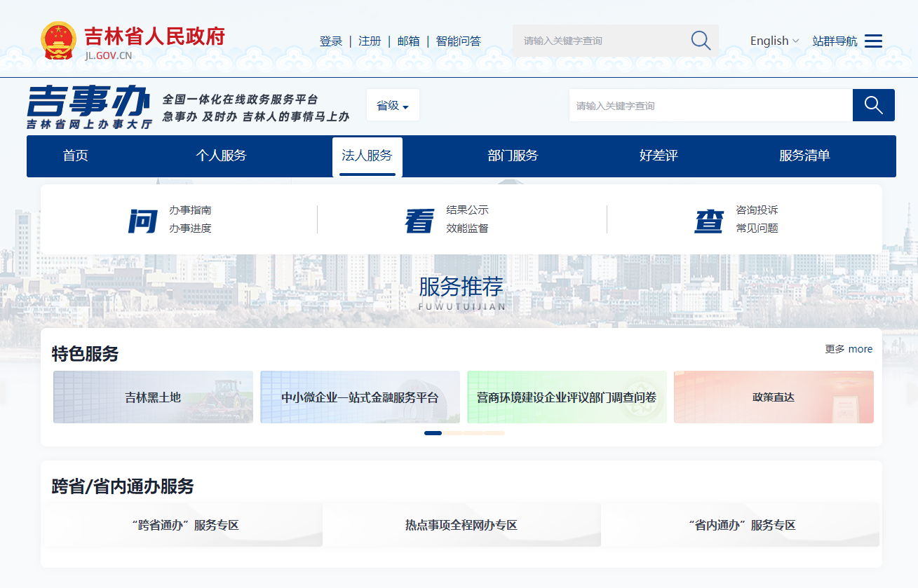The image size is (918, 588).
Task: Open the 站群导航 site group navigation
Action: click(835, 41)
